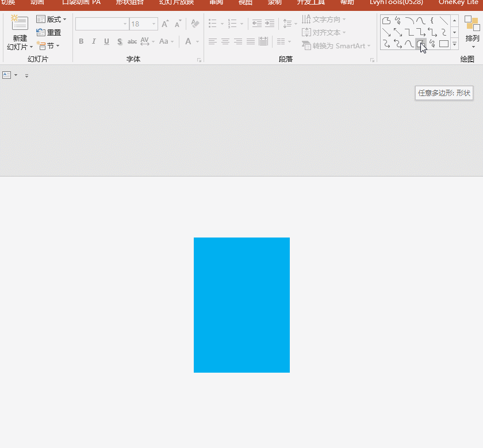Select the Curved Double-Arrow Connector shape

[398, 44]
